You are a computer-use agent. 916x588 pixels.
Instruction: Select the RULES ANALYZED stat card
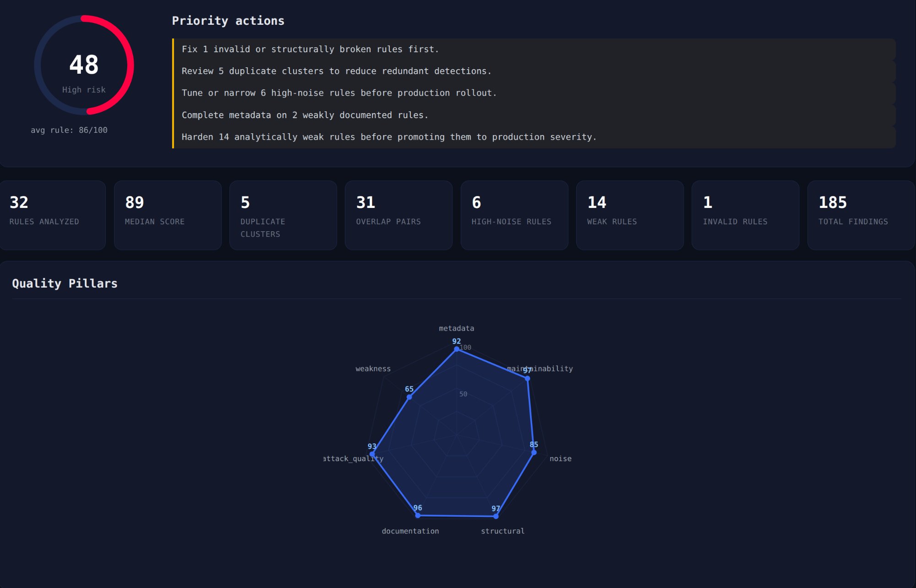click(53, 214)
